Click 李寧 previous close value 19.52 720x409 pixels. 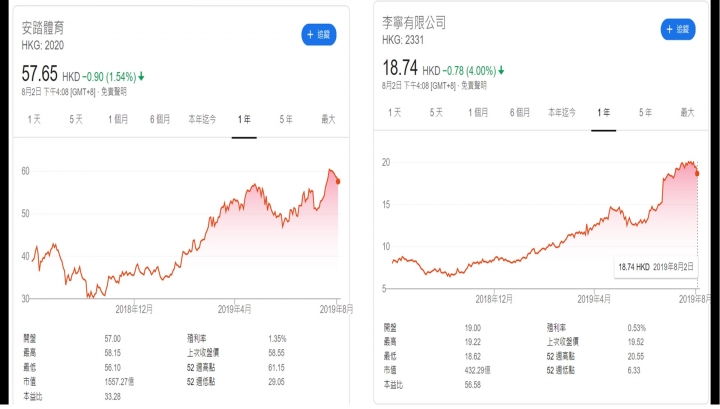point(636,342)
